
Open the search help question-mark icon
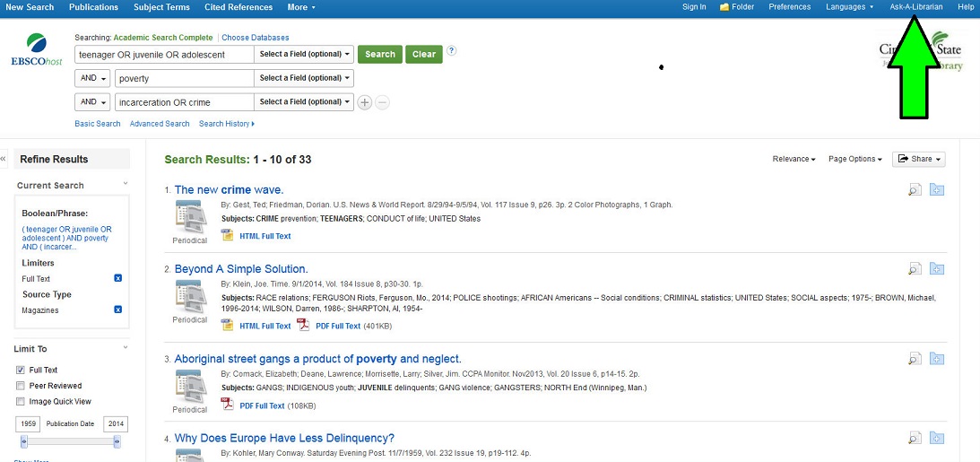point(452,50)
